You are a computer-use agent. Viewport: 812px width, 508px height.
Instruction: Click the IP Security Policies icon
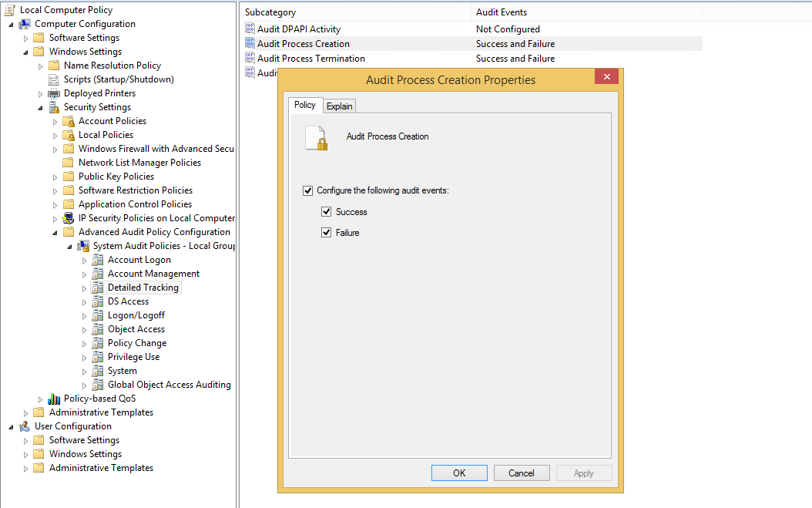click(69, 218)
